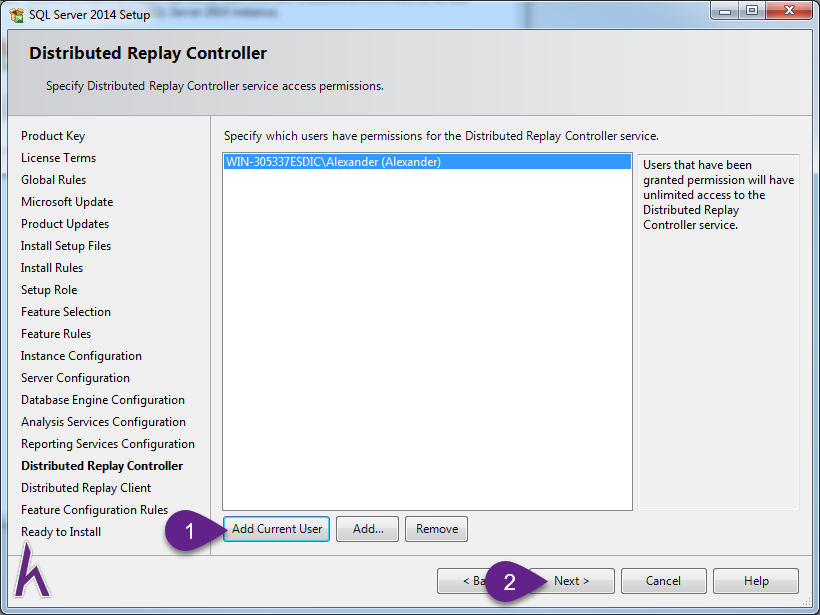Click the permissions description text panel
820x615 pixels.
718,332
